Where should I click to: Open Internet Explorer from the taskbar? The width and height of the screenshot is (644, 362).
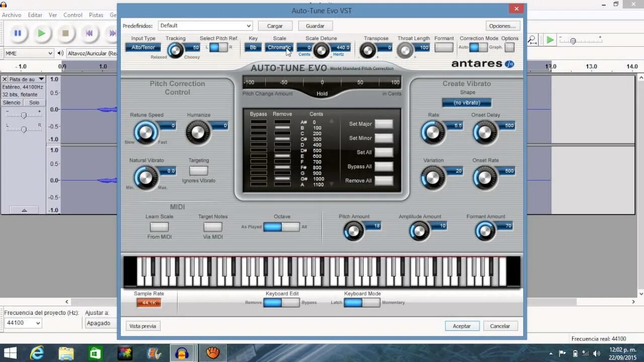tap(37, 353)
